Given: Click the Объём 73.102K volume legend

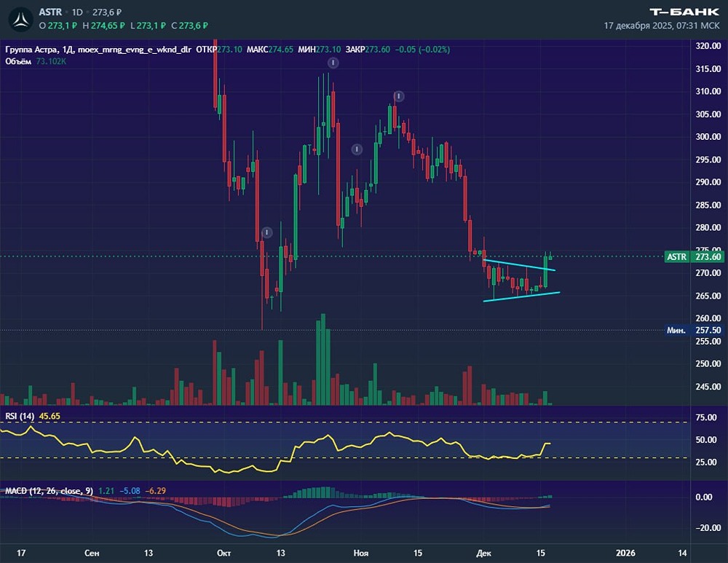Looking at the screenshot, I should click(36, 61).
